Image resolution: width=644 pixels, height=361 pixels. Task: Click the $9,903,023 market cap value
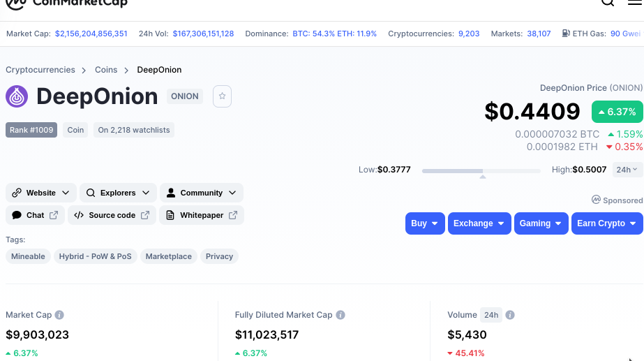[38, 334]
